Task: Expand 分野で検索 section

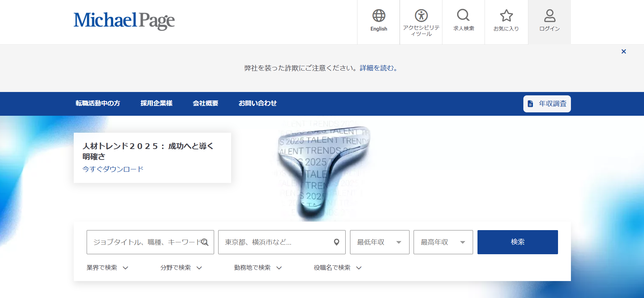Action: (181, 268)
